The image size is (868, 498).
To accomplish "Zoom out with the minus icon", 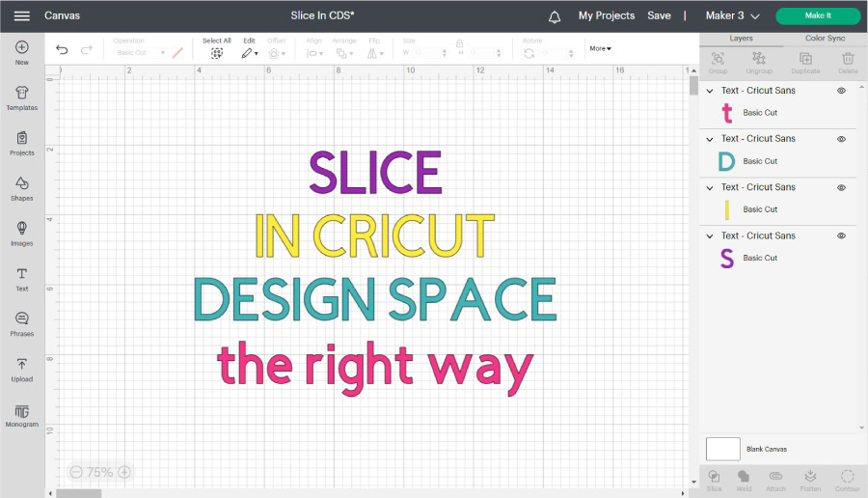I will 76,472.
